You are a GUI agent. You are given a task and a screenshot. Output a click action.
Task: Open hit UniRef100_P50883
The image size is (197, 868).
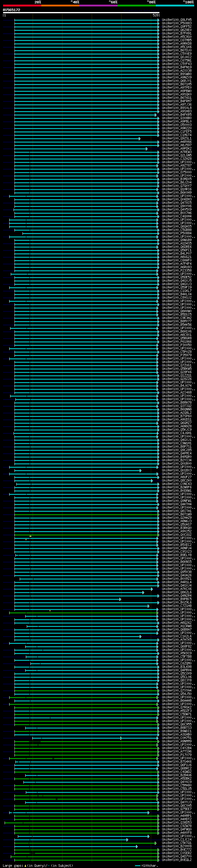(x=177, y=23)
